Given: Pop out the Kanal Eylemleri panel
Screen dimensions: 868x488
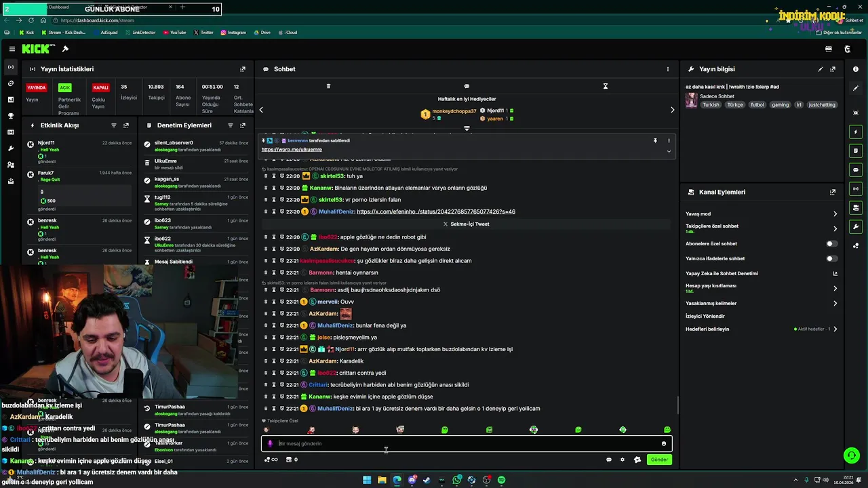Looking at the screenshot, I should (833, 192).
